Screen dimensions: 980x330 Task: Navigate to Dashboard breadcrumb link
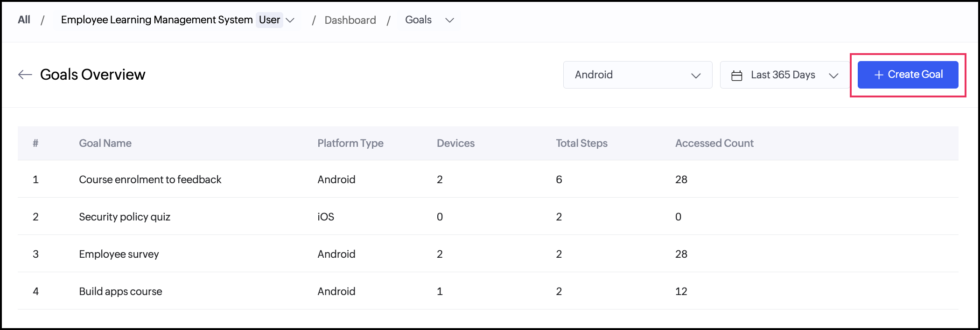350,20
